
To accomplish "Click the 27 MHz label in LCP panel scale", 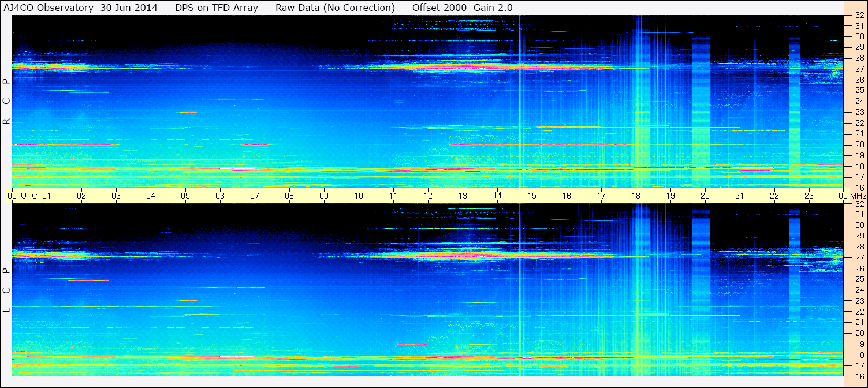I will pyautogui.click(x=859, y=258).
